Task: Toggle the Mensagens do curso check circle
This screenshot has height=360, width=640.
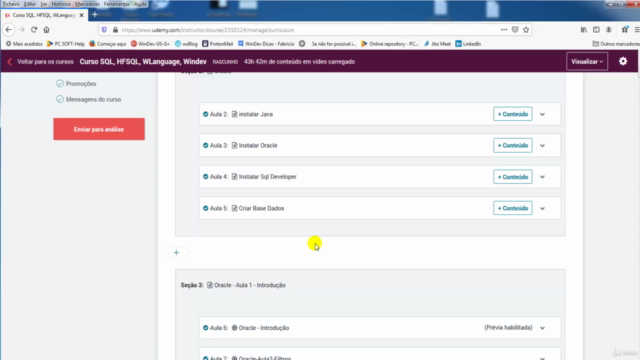Action: [x=60, y=99]
